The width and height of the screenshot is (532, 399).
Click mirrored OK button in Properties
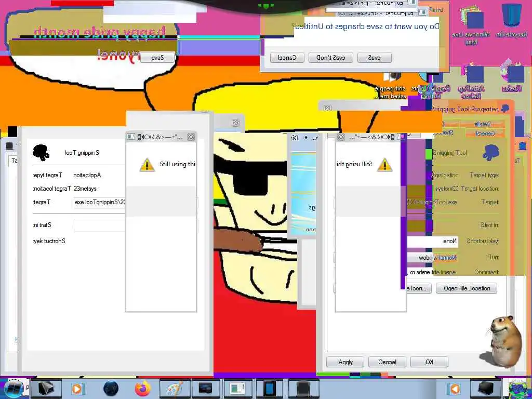click(x=429, y=362)
